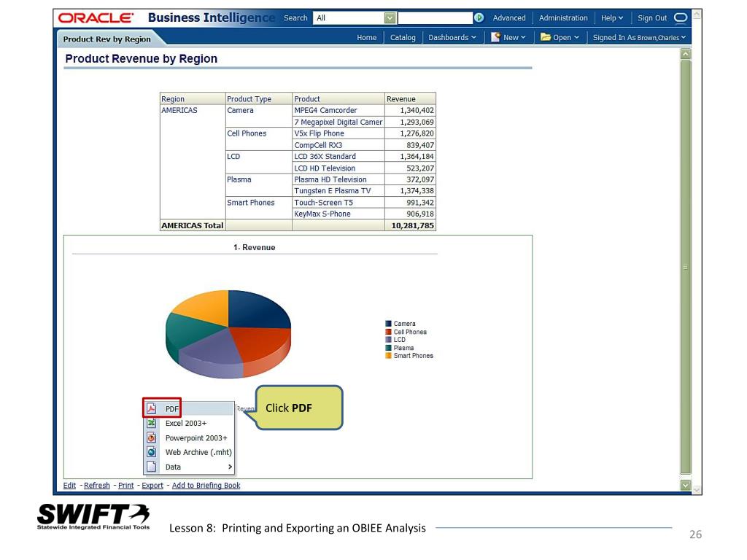Screen dimensions: 747x560
Task: Click the Export link
Action: tap(152, 485)
